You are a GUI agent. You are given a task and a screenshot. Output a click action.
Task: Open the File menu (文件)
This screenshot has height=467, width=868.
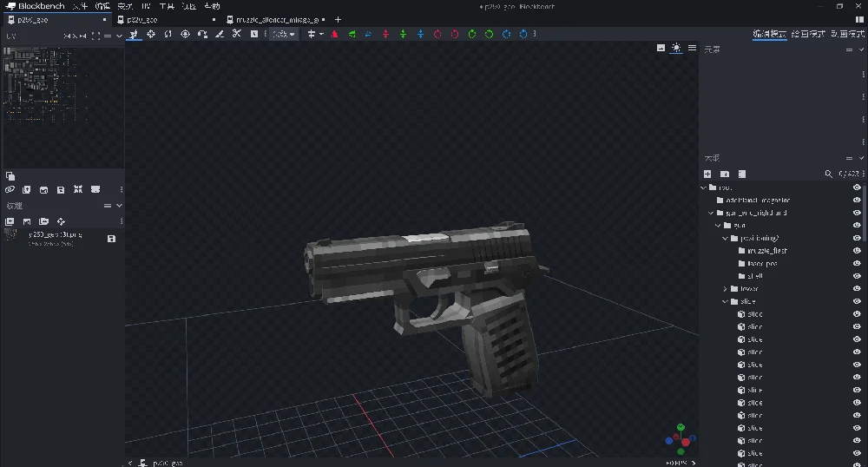pyautogui.click(x=80, y=6)
